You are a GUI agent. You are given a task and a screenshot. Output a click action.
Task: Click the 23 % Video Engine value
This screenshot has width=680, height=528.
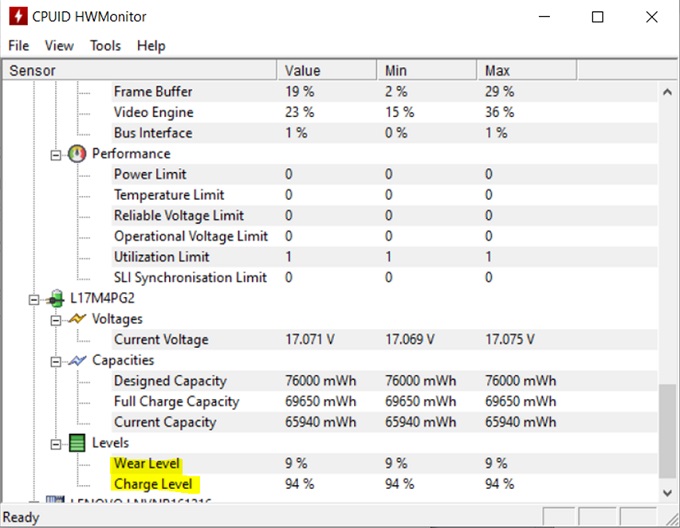tap(299, 112)
